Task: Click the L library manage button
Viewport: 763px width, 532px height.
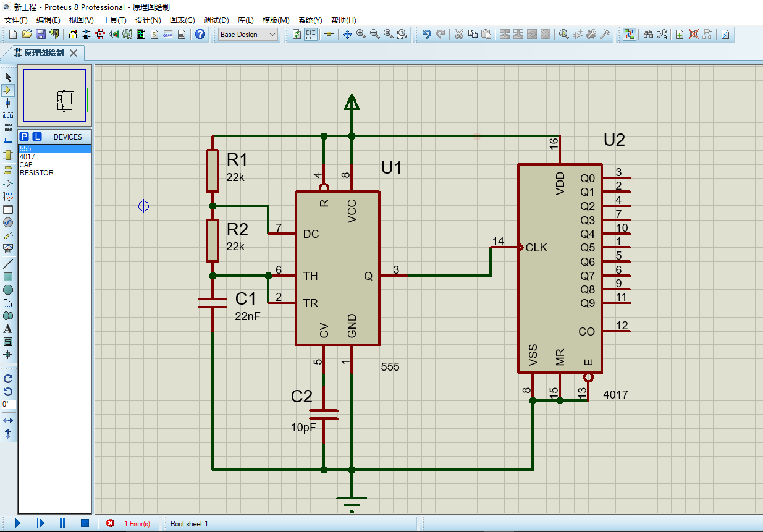Action: pyautogui.click(x=37, y=137)
